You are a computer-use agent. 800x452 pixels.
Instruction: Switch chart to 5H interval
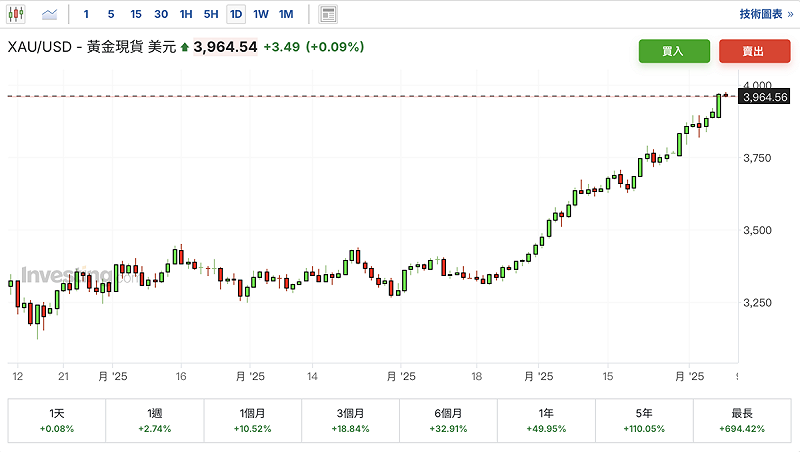click(211, 14)
